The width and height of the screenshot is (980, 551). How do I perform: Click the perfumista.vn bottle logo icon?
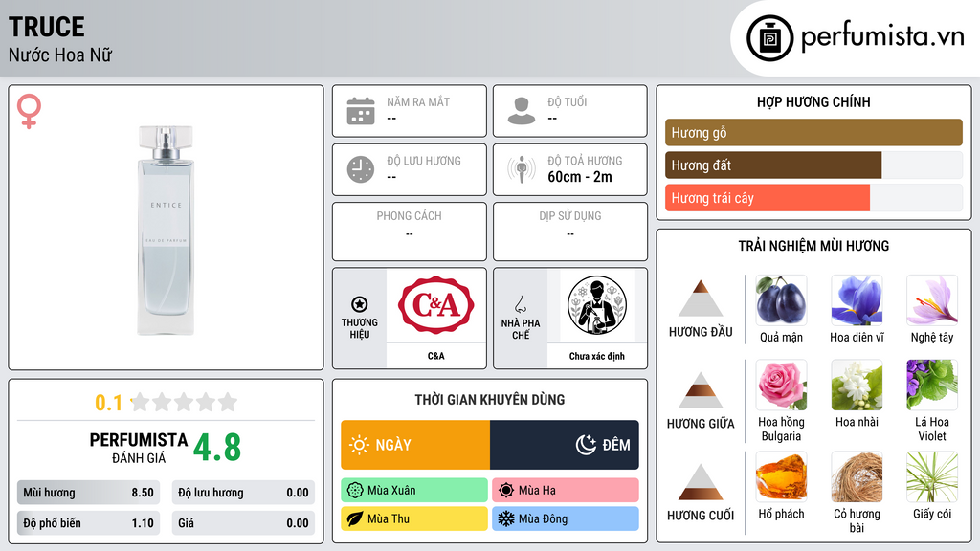[x=770, y=38]
